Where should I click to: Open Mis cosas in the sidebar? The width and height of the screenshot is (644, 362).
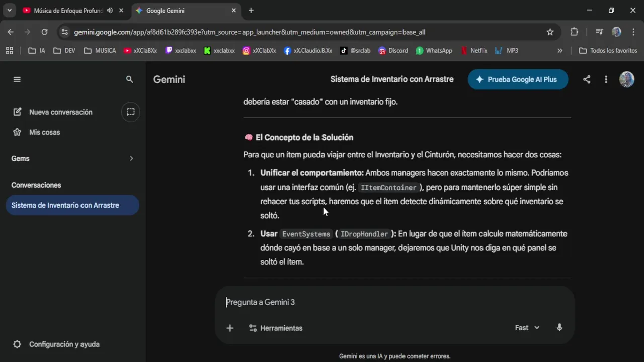click(x=44, y=132)
